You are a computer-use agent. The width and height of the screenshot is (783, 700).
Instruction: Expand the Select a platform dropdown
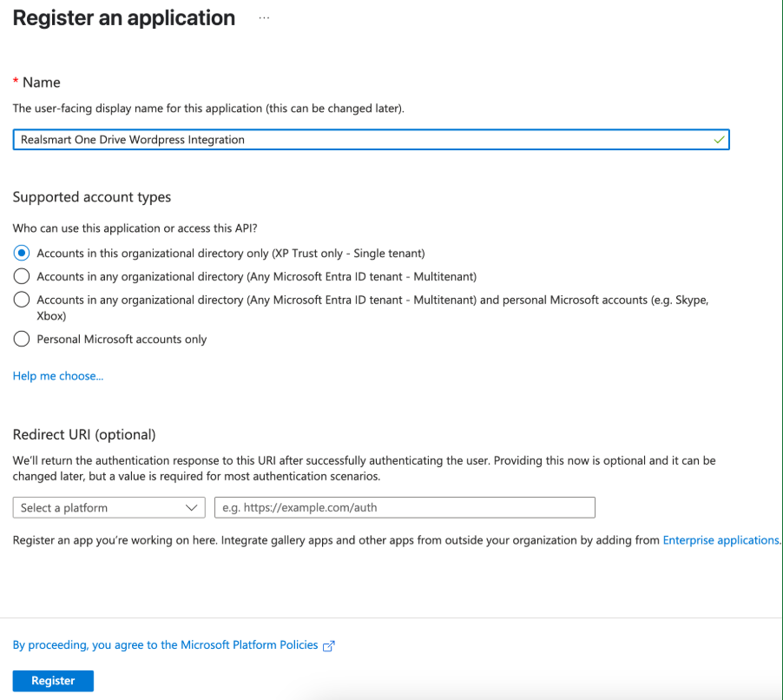click(109, 507)
